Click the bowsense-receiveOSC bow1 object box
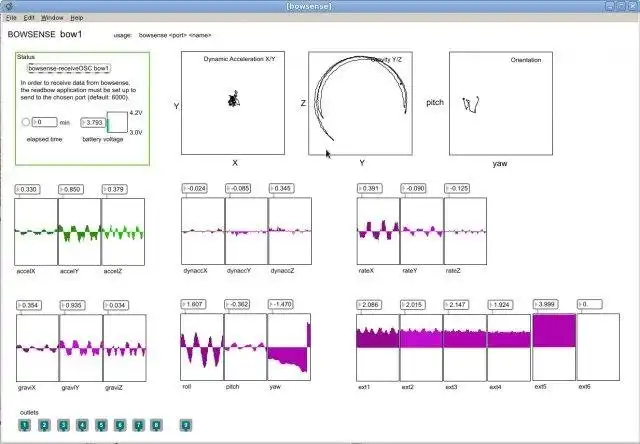The height and width of the screenshot is (444, 640). click(69, 69)
